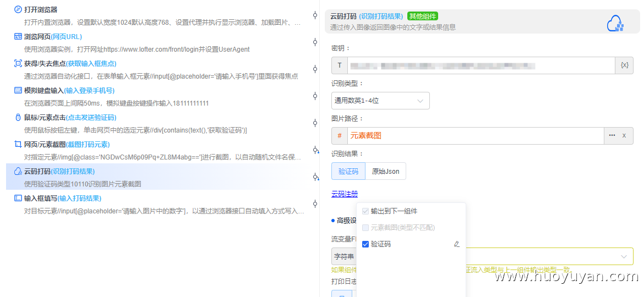The width and height of the screenshot is (644, 297).
Task: Open the ··· options of 图片路径 field
Action: pos(612,136)
